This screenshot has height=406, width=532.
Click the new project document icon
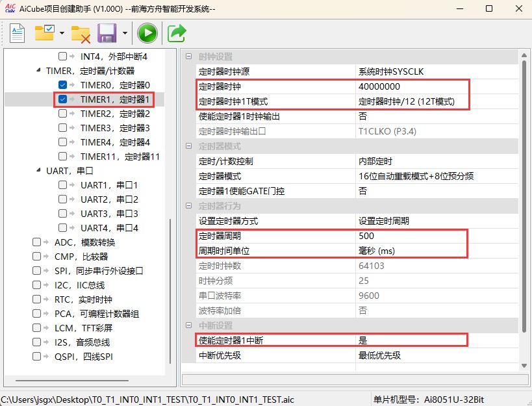pos(16,32)
